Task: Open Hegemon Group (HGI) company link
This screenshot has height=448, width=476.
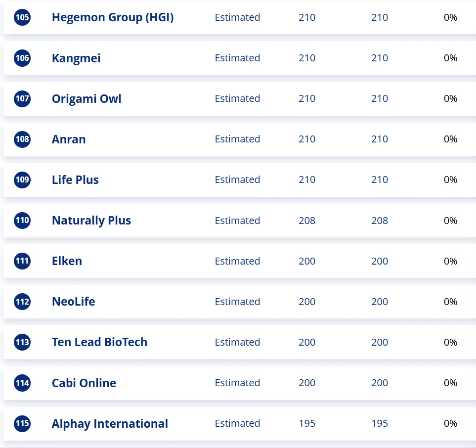Action: (x=113, y=18)
